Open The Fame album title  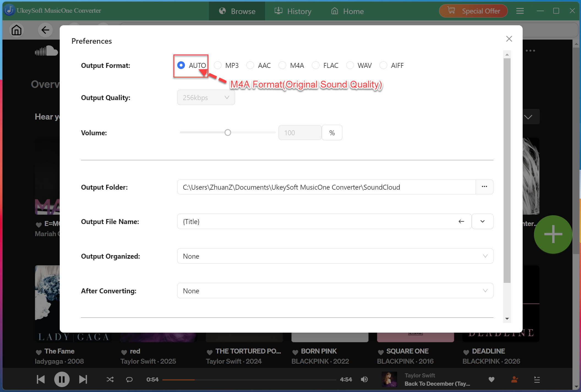pos(59,351)
